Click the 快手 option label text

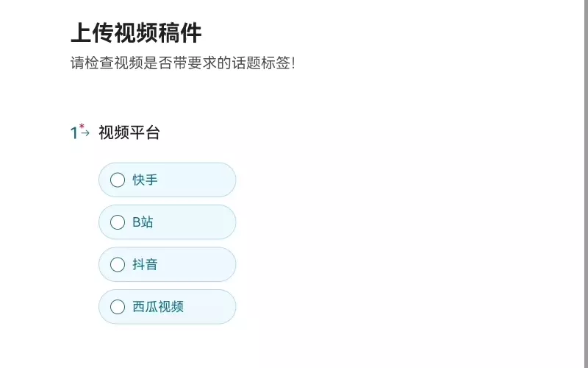[145, 180]
